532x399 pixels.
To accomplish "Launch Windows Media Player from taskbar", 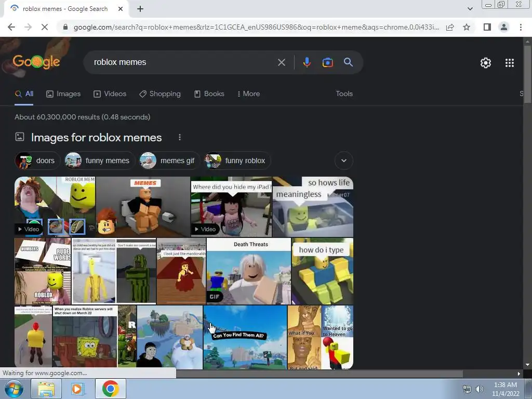I will point(77,389).
